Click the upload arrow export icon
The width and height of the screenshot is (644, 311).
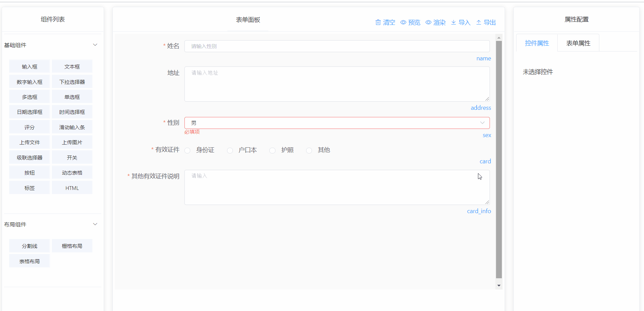click(479, 23)
